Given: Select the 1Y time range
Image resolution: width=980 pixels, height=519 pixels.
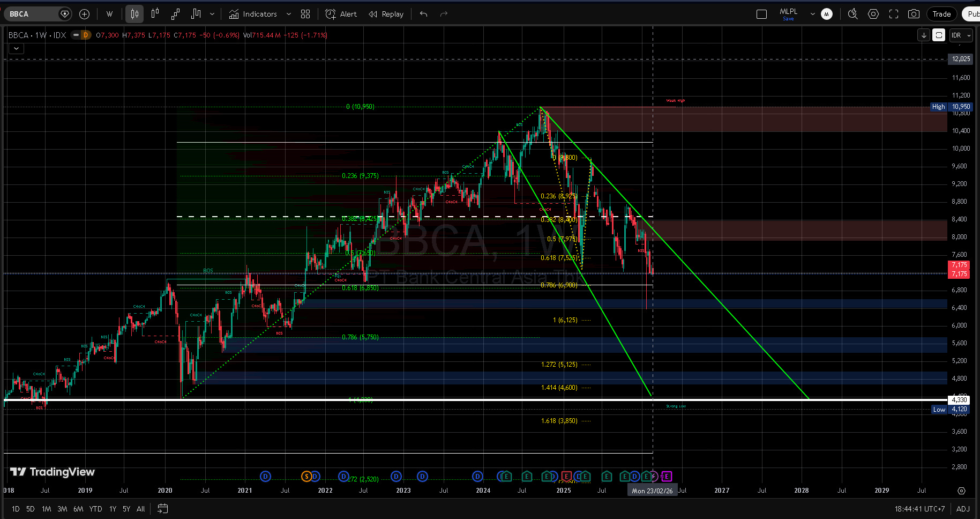Looking at the screenshot, I should (113, 509).
